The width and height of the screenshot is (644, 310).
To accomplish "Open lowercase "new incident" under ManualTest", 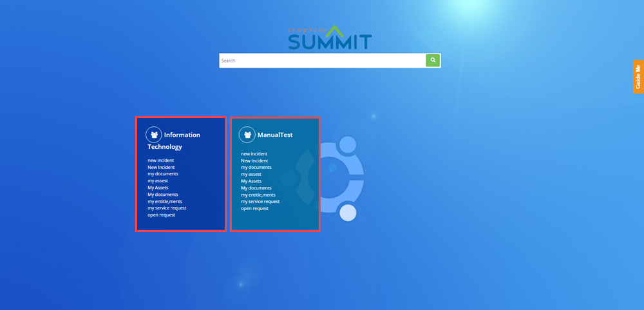I will 254,154.
